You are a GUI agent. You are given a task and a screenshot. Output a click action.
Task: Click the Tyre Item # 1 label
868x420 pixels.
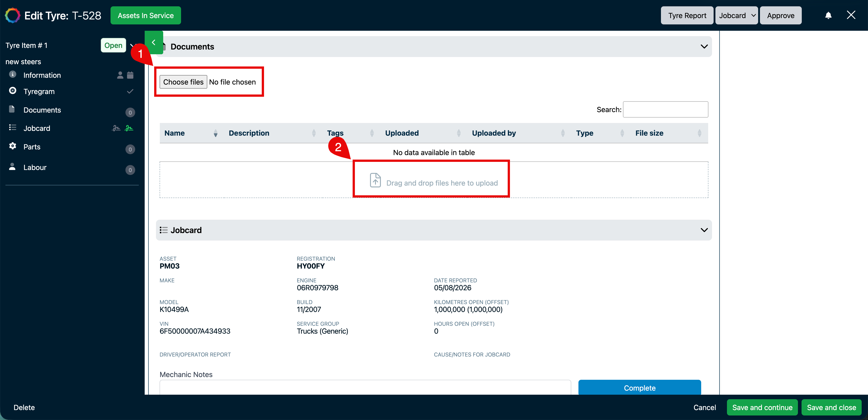(x=26, y=45)
